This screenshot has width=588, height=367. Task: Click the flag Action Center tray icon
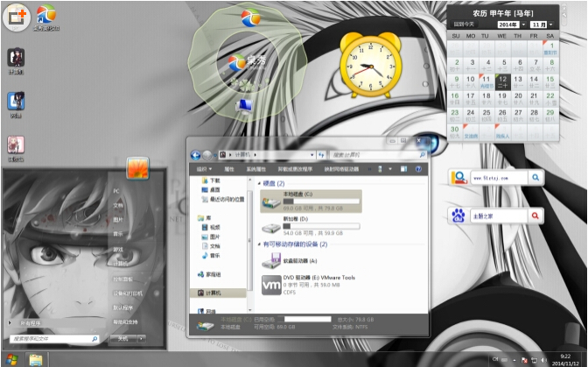click(524, 361)
